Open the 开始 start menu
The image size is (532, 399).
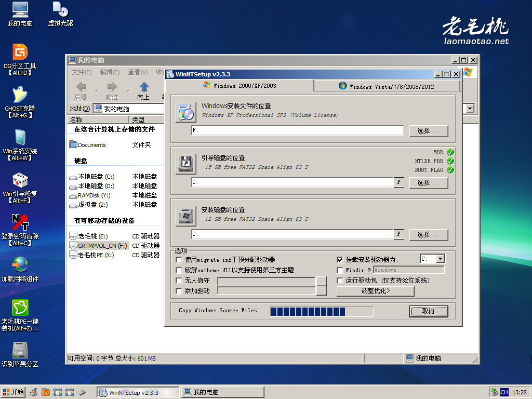(13, 393)
